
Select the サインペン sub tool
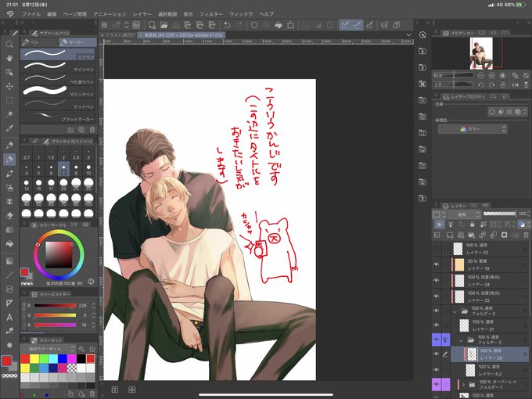click(58, 66)
